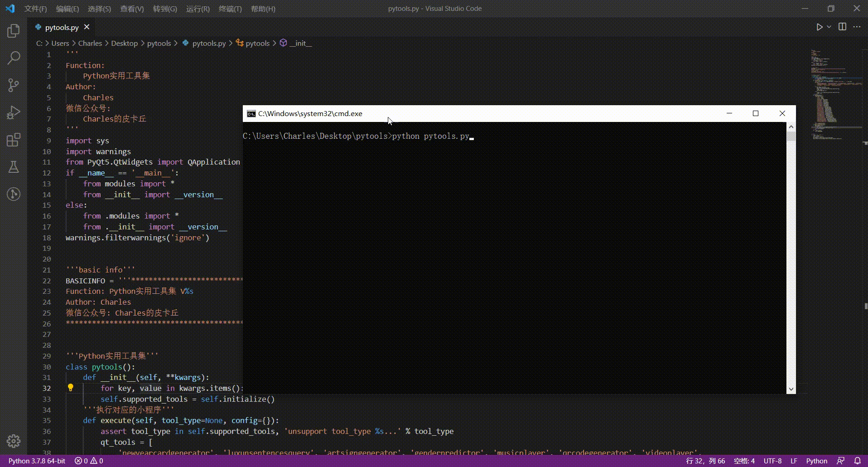Click 'class pytools():' on line 30
The width and height of the screenshot is (868, 467).
(101, 367)
